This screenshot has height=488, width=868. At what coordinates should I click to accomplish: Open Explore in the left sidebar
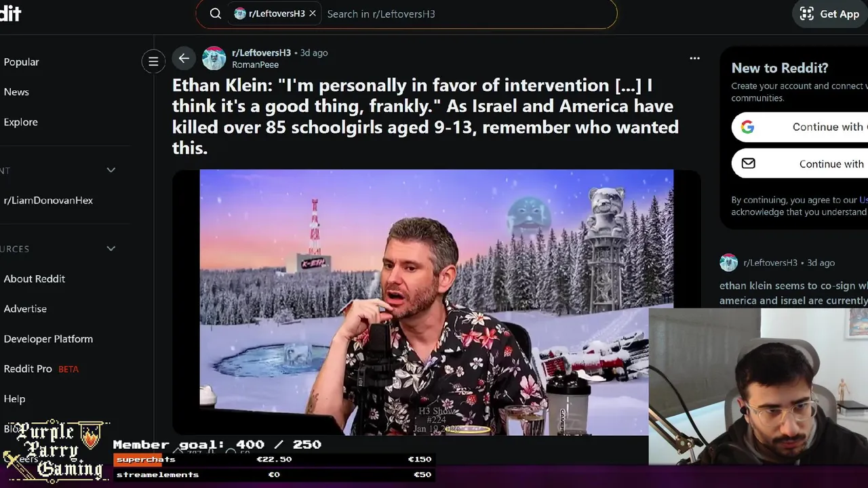(x=20, y=122)
